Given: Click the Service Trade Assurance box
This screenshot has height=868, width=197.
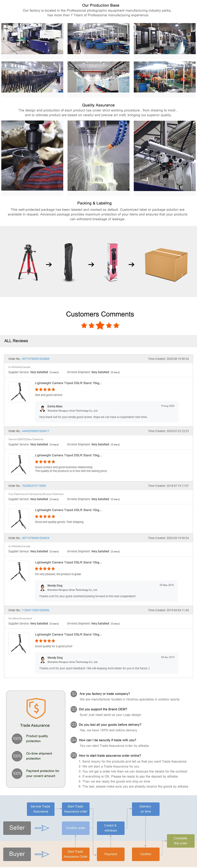Looking at the screenshot, I should click(x=40, y=809).
